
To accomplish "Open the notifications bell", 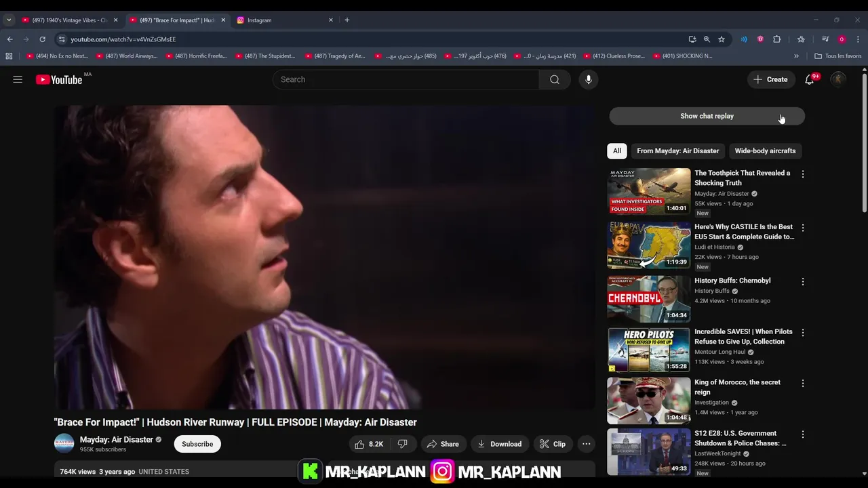I will [x=809, y=79].
